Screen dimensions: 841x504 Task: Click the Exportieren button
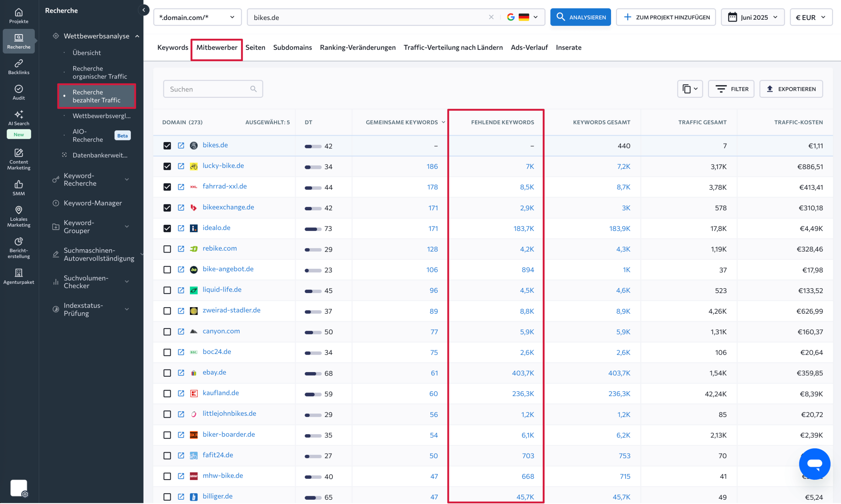791,89
